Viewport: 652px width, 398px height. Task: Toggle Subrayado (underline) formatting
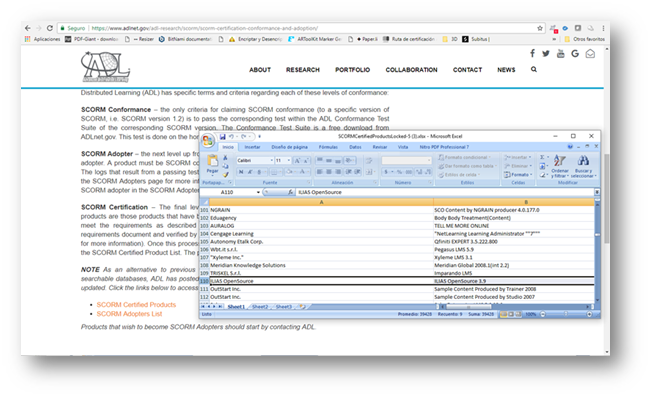coord(259,172)
